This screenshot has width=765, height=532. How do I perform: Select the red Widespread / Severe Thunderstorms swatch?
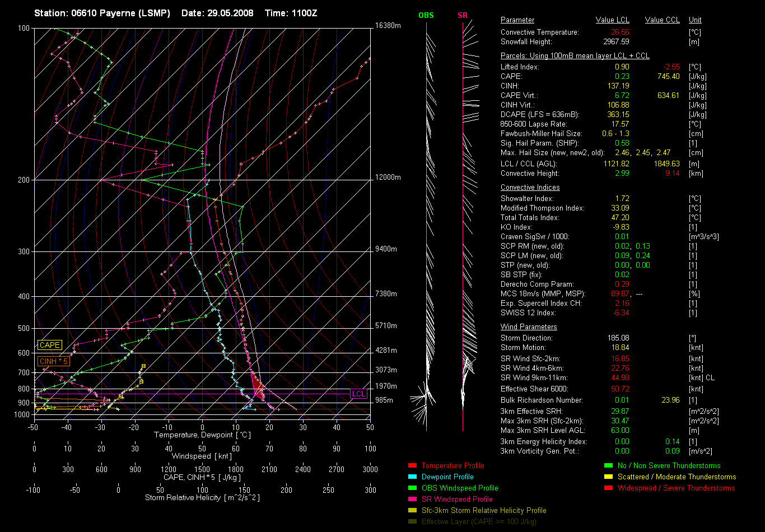pyautogui.click(x=608, y=488)
